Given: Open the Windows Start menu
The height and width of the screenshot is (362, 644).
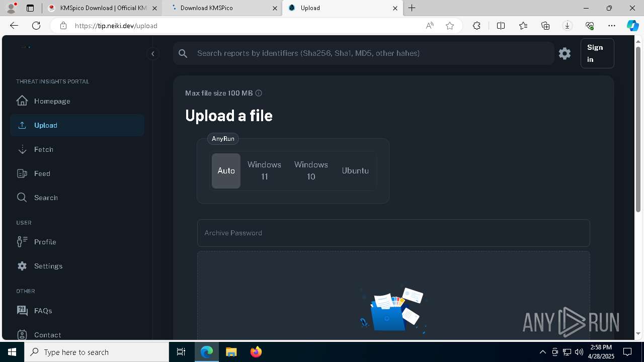Looking at the screenshot, I should coord(12,352).
